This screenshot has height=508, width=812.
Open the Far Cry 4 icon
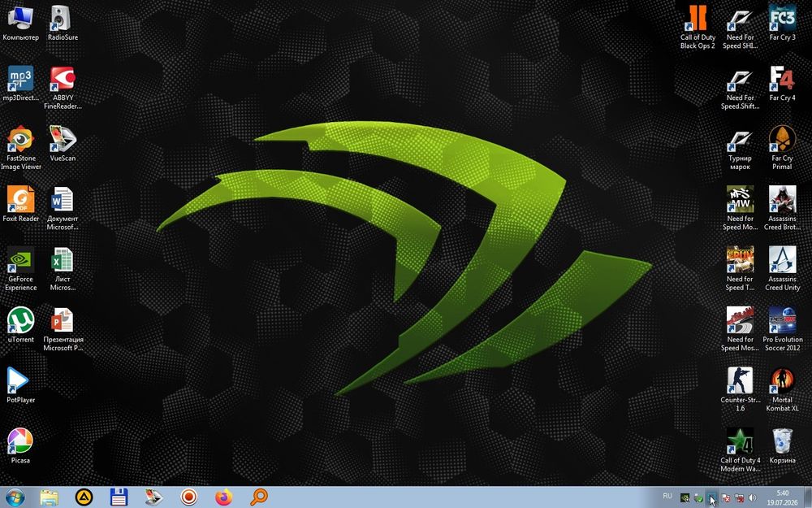point(782,84)
